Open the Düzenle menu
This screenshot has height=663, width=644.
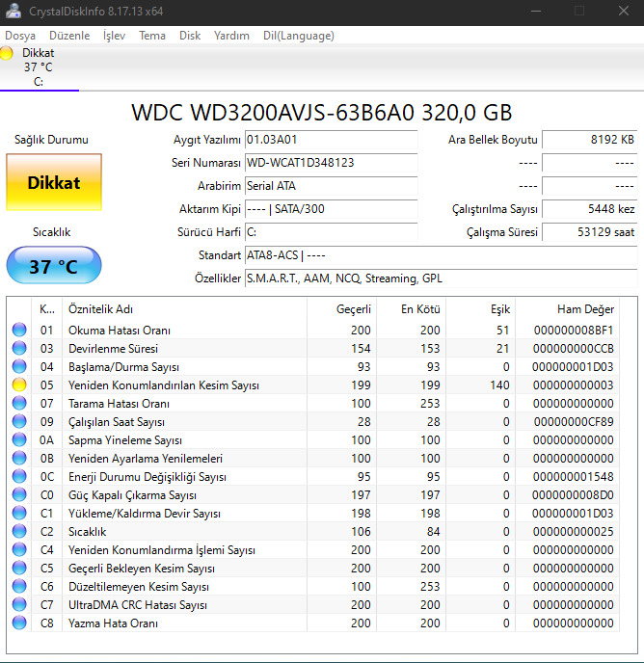click(69, 36)
